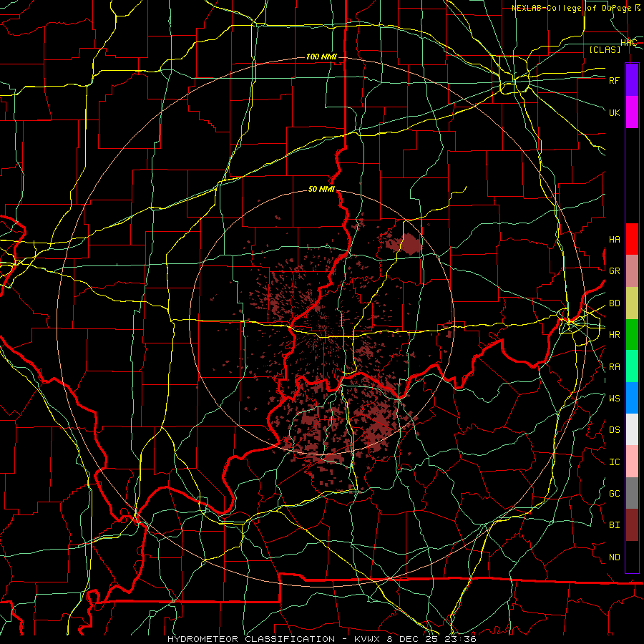Click the BI legend label
This screenshot has height=644, width=644.
coord(614,525)
